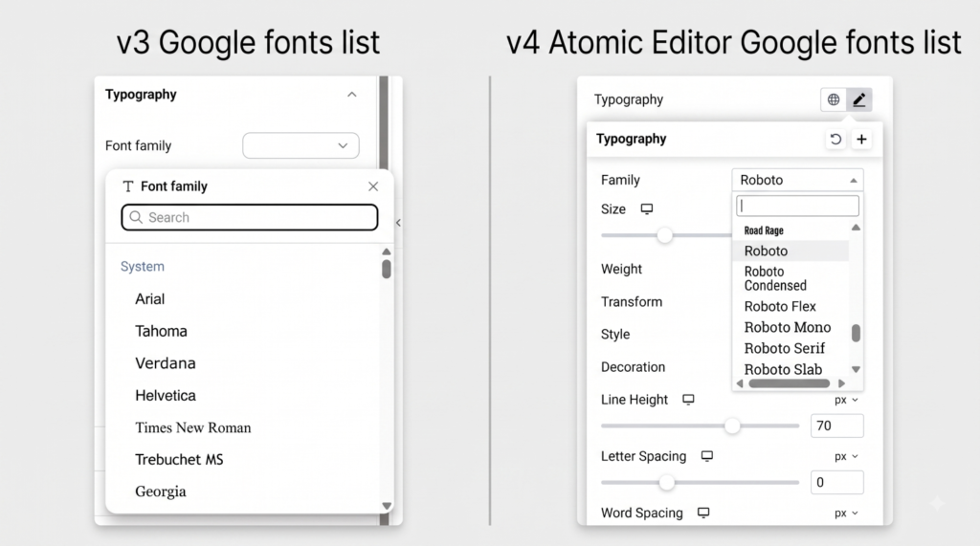Click the v4 horizontal scrollbar thumb
Viewport: 980px width, 546px height.
click(x=790, y=383)
